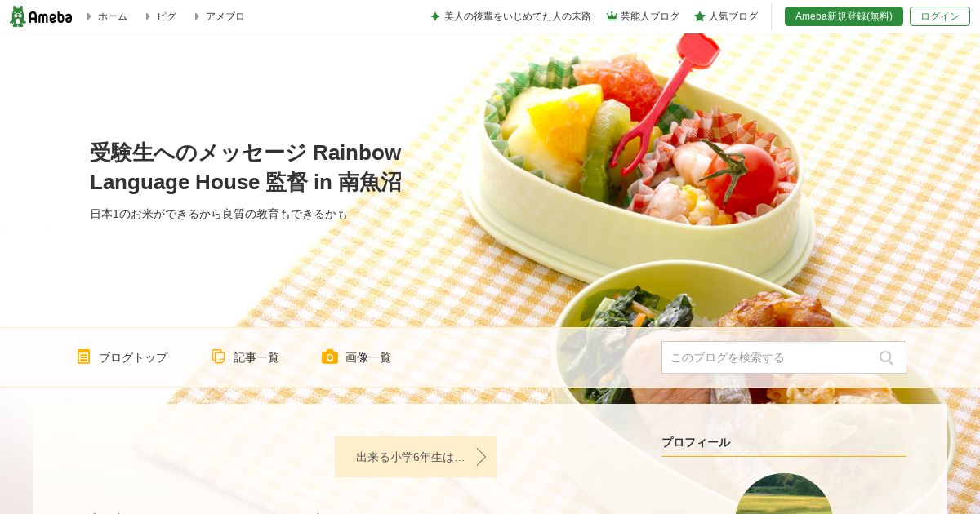The height and width of the screenshot is (514, 980).
Task: Click the ブログトップ document icon
Action: pos(83,357)
